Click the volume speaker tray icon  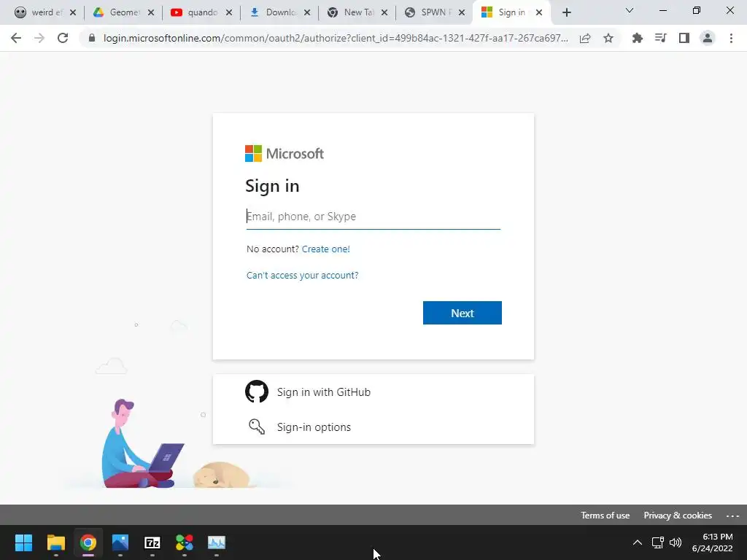(676, 542)
